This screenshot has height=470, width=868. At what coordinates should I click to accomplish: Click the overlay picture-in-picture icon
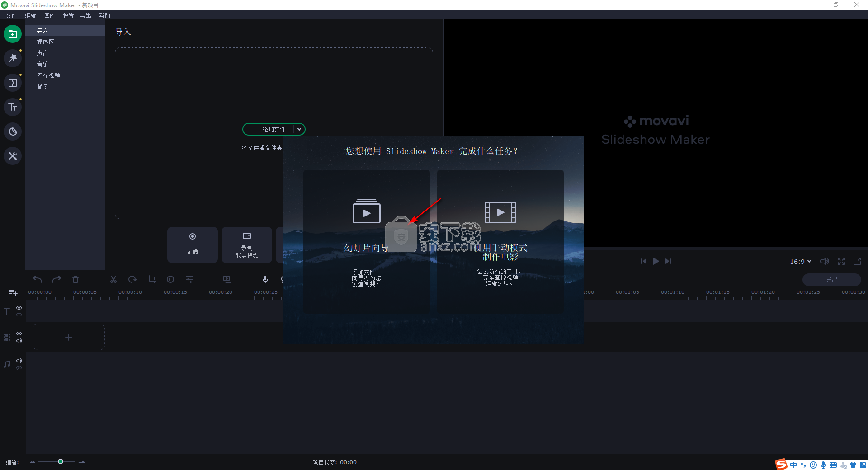pyautogui.click(x=227, y=279)
